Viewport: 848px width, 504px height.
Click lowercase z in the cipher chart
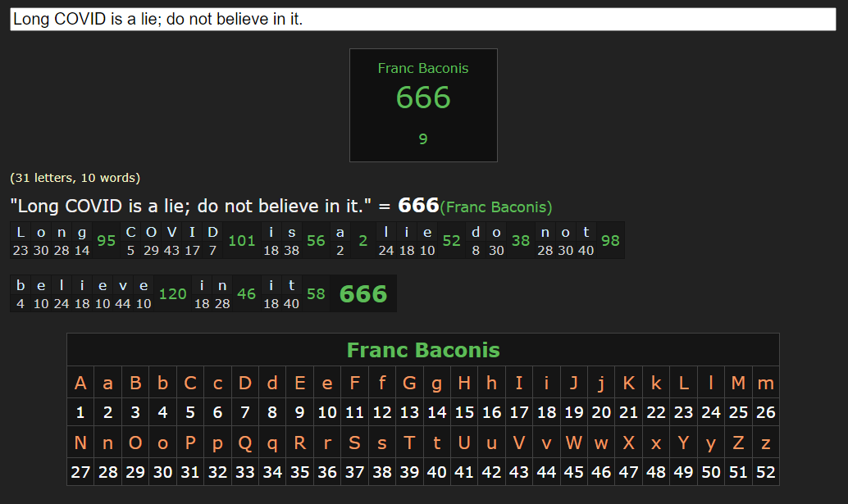[x=766, y=443]
